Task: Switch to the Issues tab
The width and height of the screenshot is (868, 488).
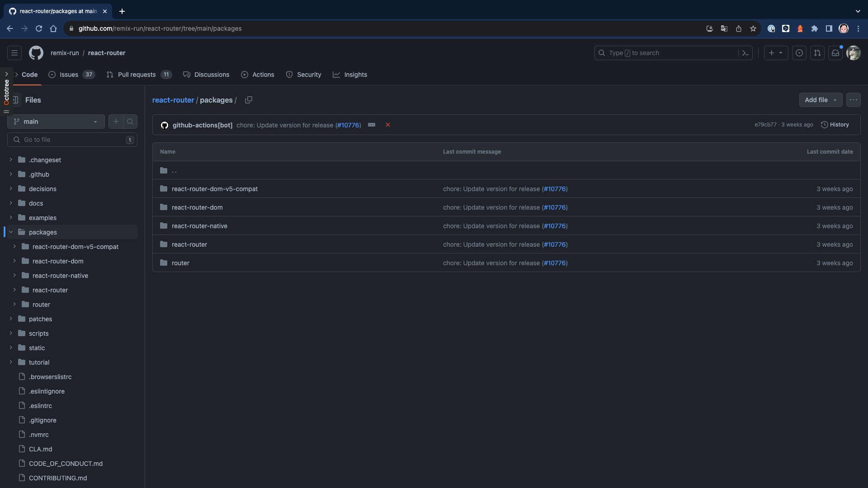Action: [69, 75]
